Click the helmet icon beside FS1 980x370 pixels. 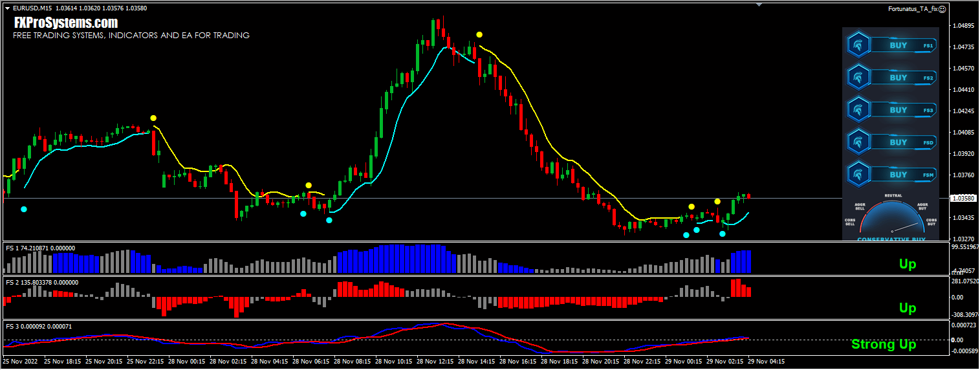(x=858, y=45)
